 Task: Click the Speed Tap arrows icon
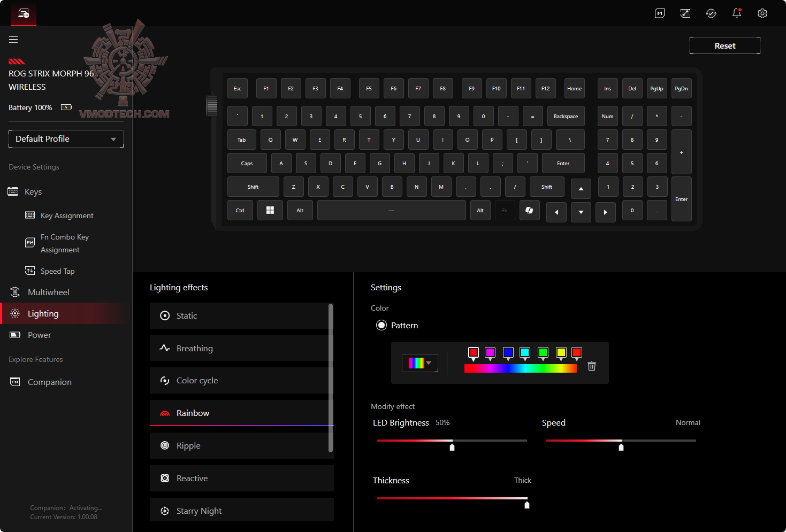coord(30,271)
